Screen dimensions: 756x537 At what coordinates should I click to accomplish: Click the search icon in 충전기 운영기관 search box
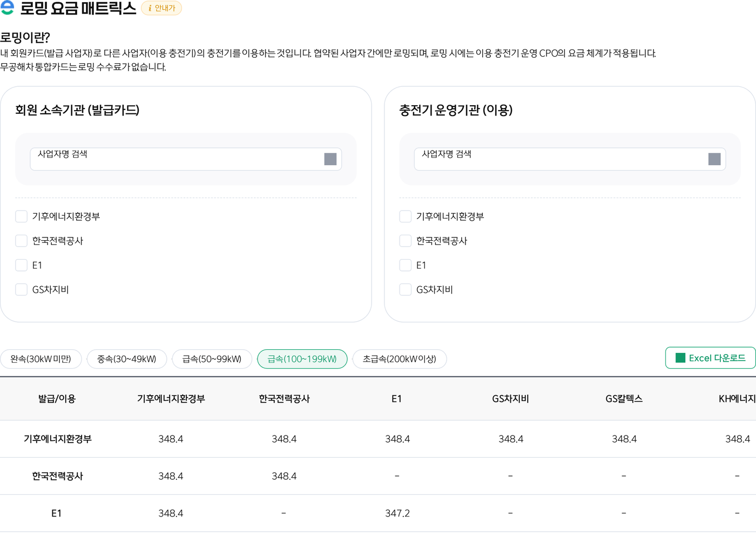coord(714,159)
